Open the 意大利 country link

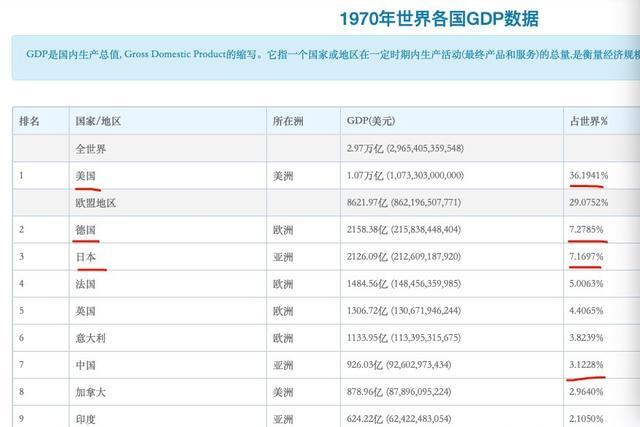click(x=91, y=338)
